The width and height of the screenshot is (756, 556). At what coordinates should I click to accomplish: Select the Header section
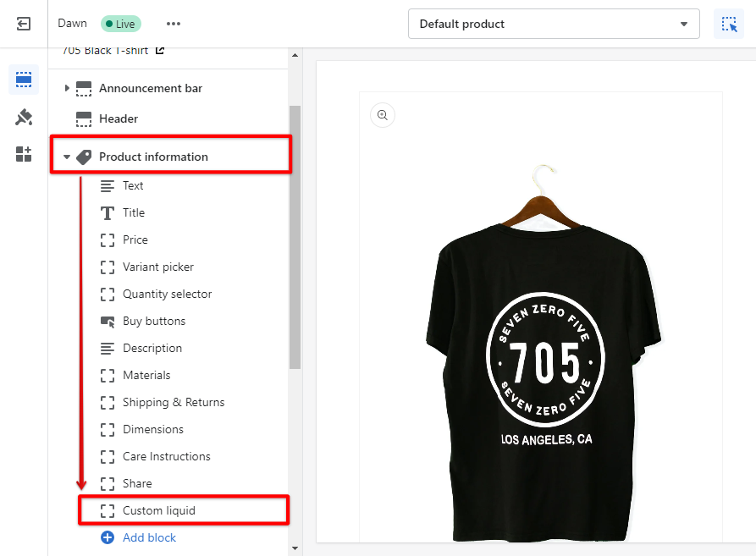pyautogui.click(x=119, y=118)
